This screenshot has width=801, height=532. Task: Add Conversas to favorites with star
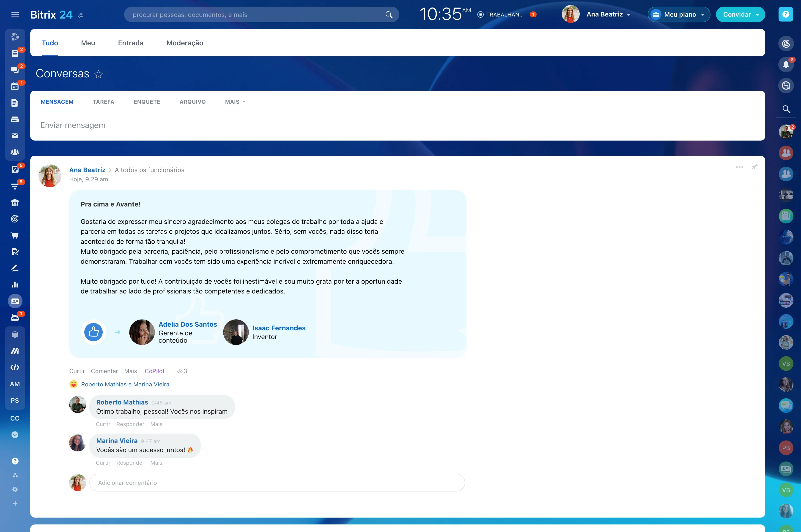[x=99, y=74]
